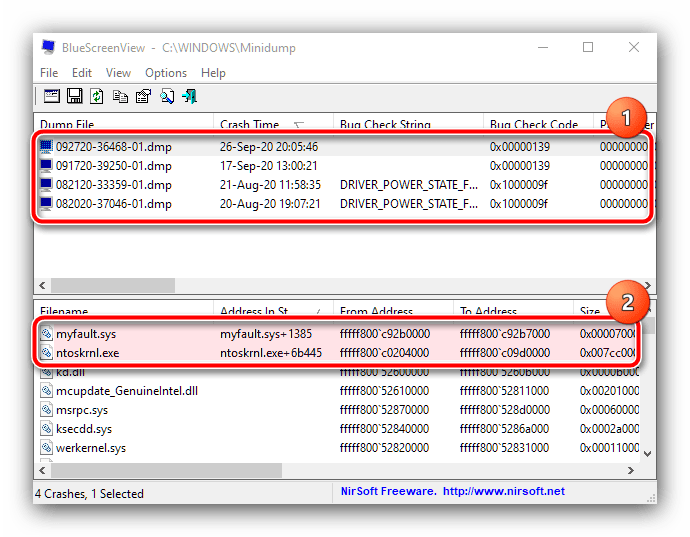Sort by Bug Check String column header
Viewport: 690px width, 537px height.
click(x=408, y=124)
